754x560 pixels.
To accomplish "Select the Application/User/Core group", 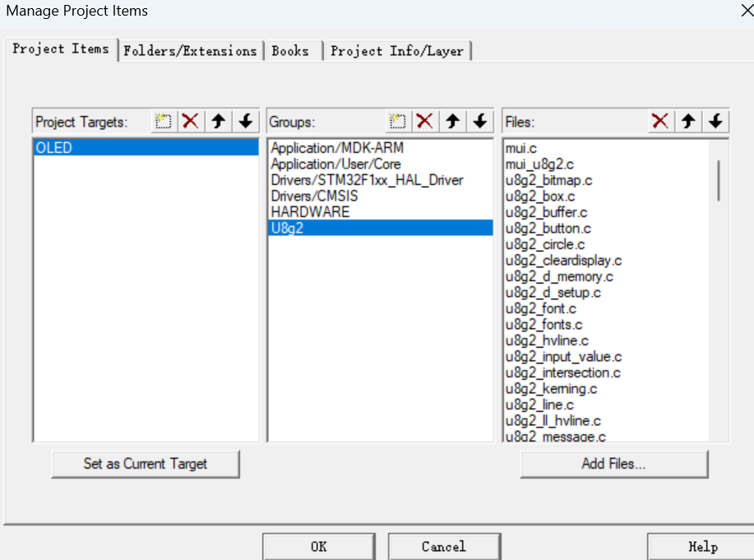I will [x=380, y=164].
